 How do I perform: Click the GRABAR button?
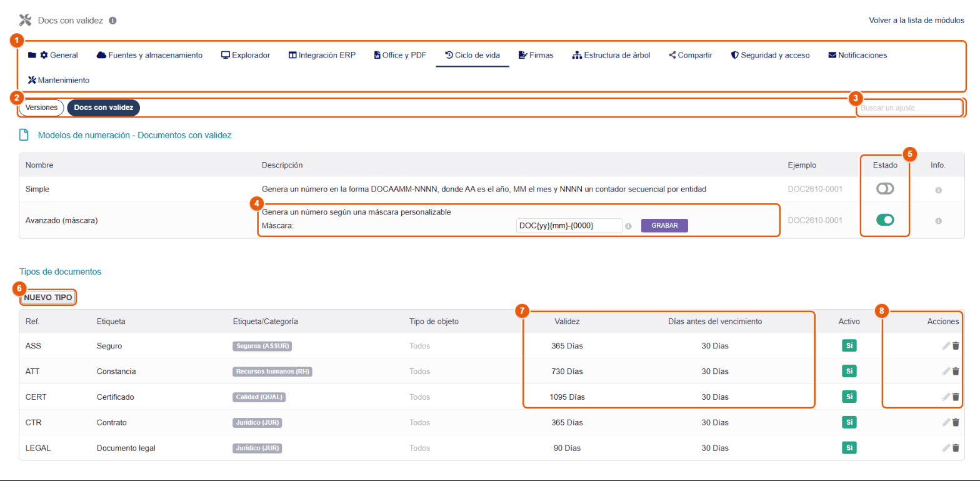pos(664,225)
